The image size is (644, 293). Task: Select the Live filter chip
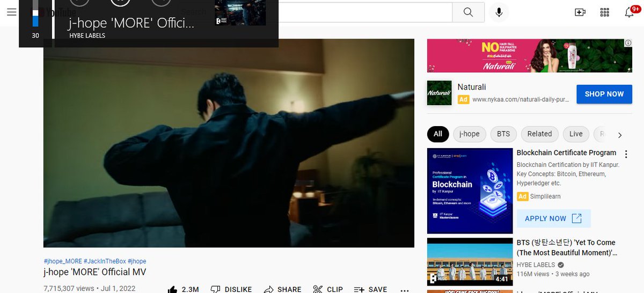pyautogui.click(x=576, y=134)
